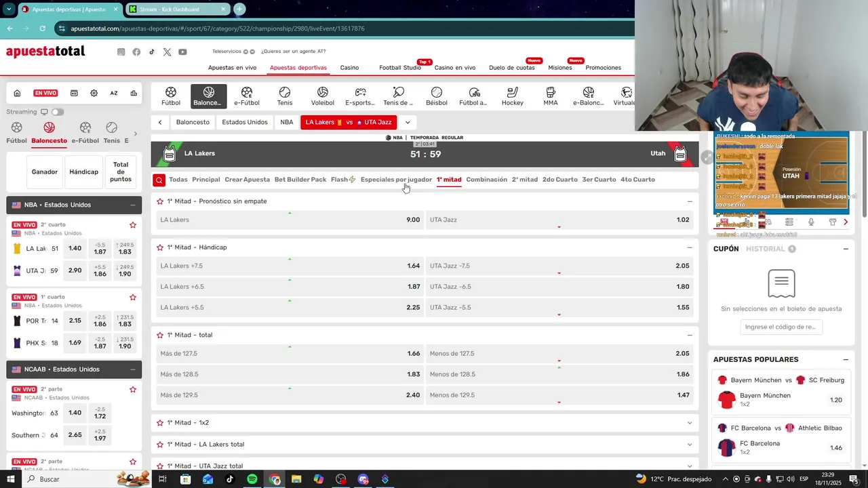The height and width of the screenshot is (488, 868).
Task: Select E-sports in the top sports bar
Action: (x=360, y=96)
